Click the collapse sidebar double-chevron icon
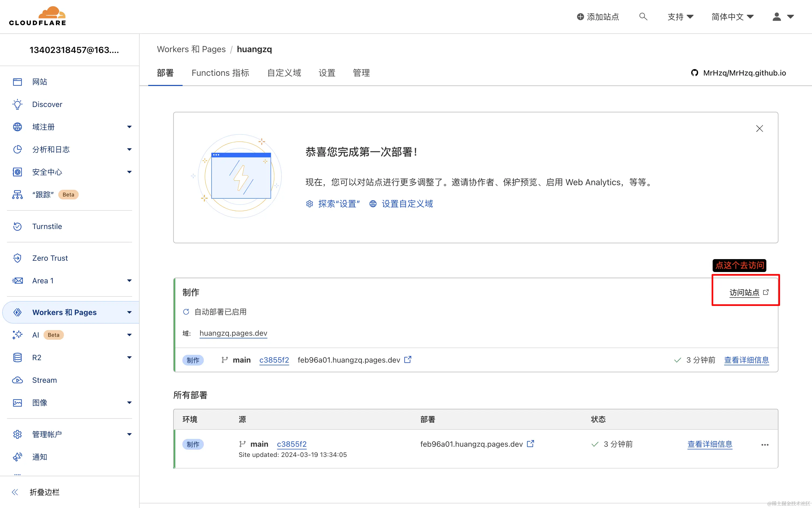The image size is (812, 508). 15,492
